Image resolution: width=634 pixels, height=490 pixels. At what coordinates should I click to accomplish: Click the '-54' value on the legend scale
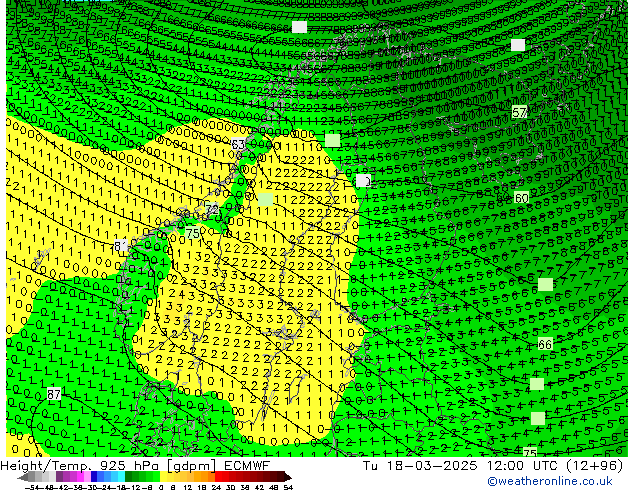pos(32,487)
